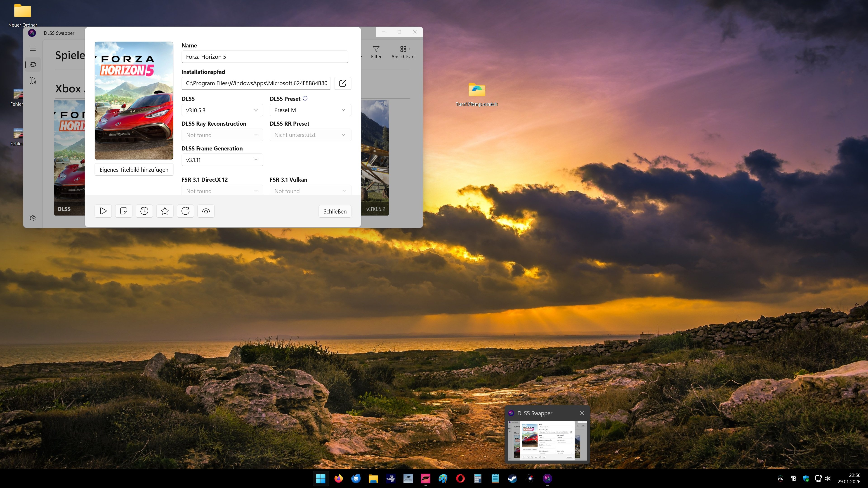Toggle the eye visibility icon button
Image resolution: width=868 pixels, height=488 pixels.
tap(206, 211)
